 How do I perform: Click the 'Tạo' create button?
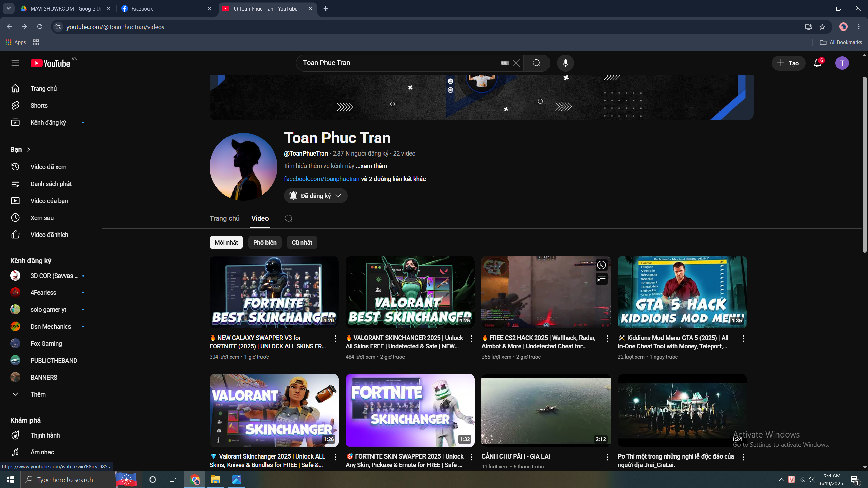[788, 63]
